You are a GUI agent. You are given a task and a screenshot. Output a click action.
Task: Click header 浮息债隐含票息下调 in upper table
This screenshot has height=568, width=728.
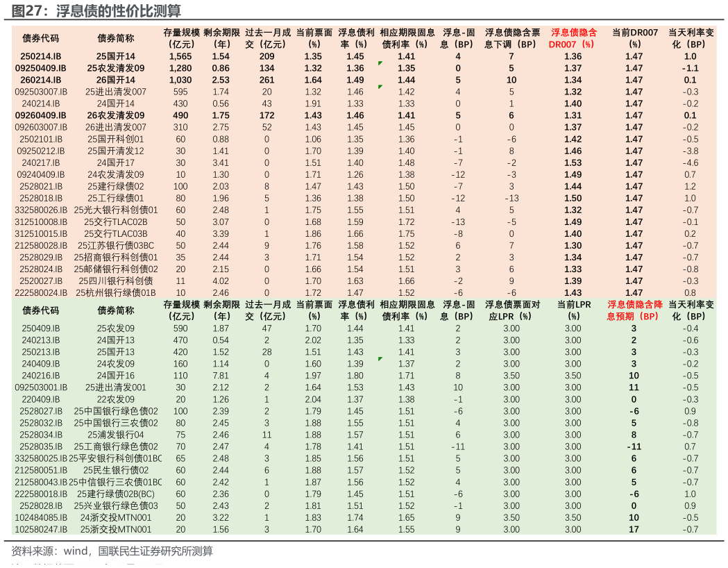pyautogui.click(x=511, y=39)
